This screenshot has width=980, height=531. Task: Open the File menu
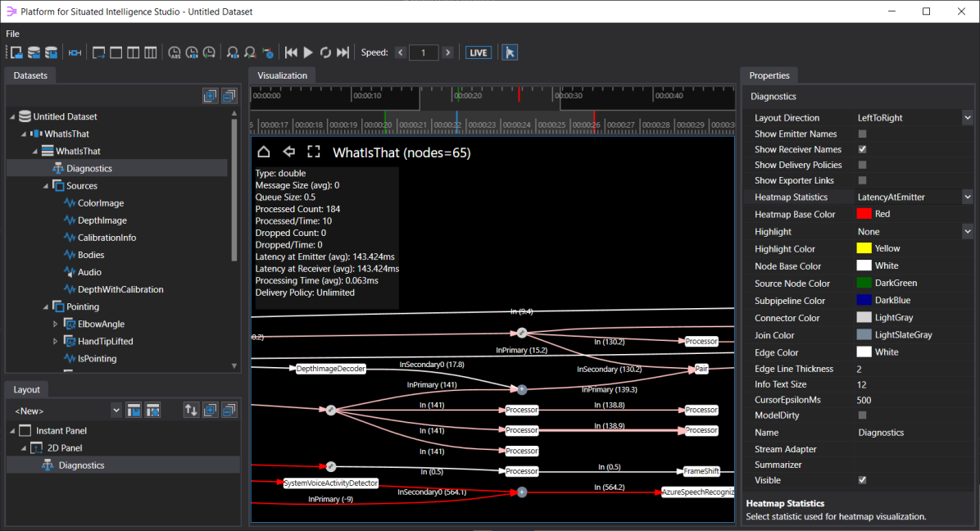coord(12,34)
